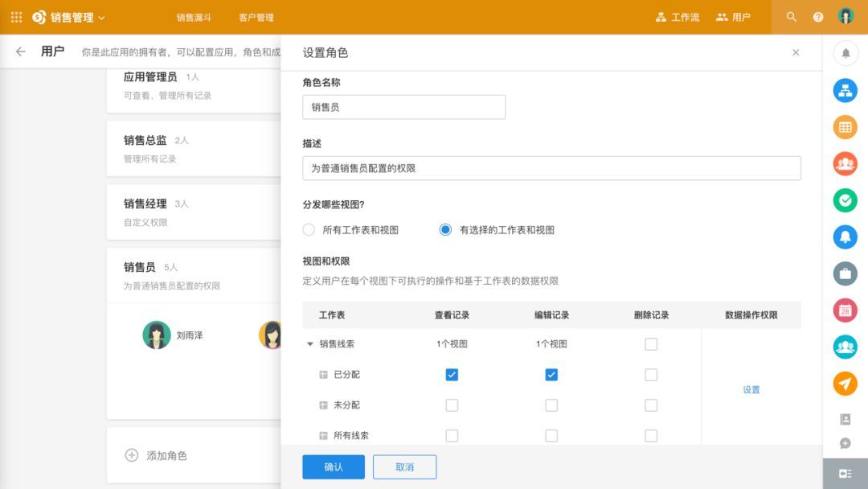This screenshot has width=868, height=489.
Task: Click the notification bell at sidebar top
Action: point(845,54)
